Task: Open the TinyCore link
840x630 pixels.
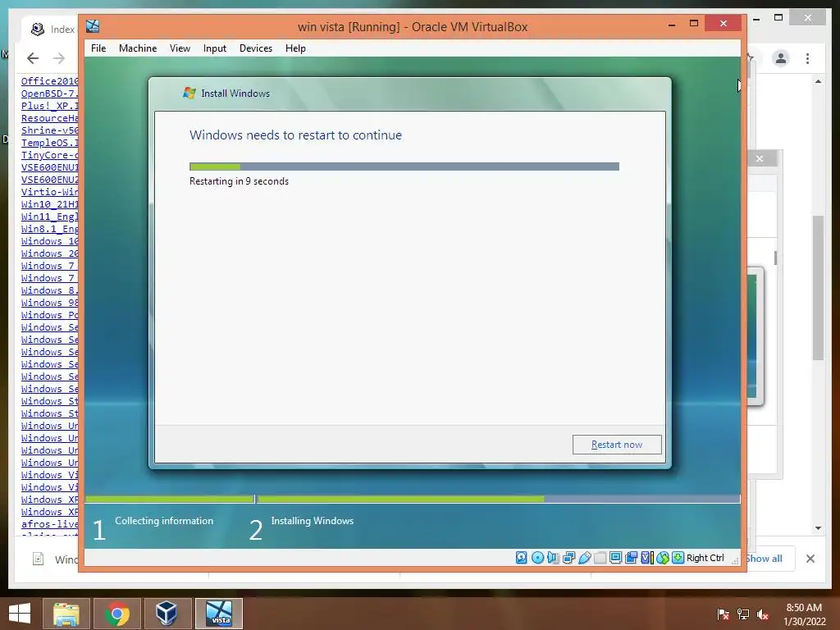Action: tap(50, 155)
